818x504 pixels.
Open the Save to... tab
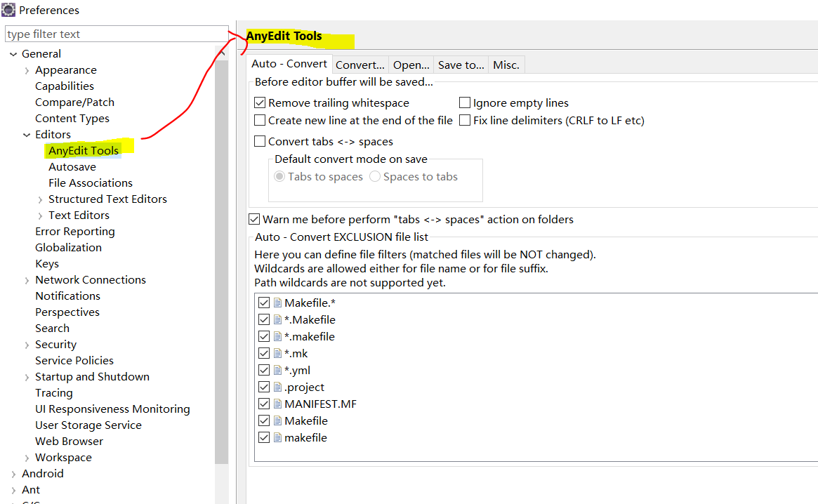[461, 65]
